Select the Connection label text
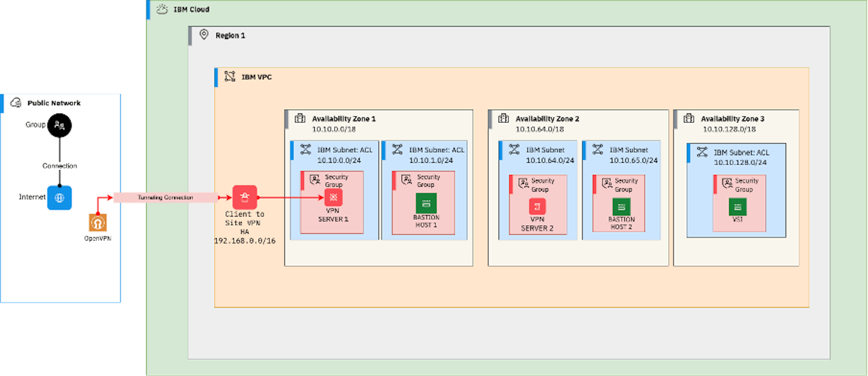This screenshot has width=868, height=376. 60,166
